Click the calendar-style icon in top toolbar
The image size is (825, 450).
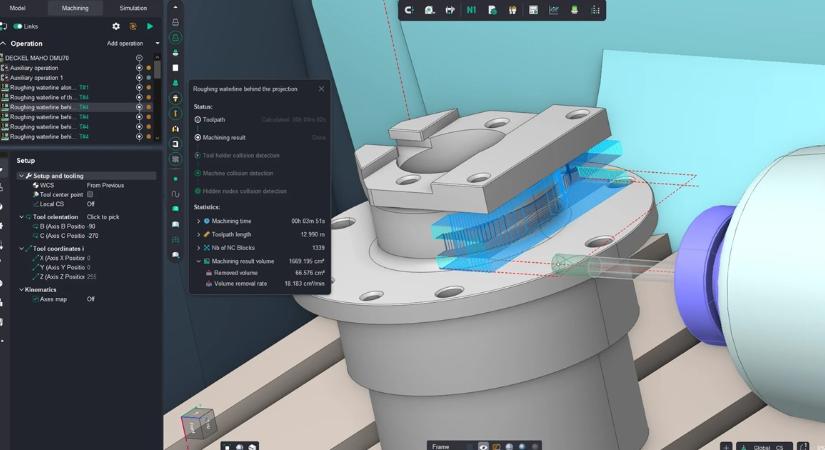[533, 10]
